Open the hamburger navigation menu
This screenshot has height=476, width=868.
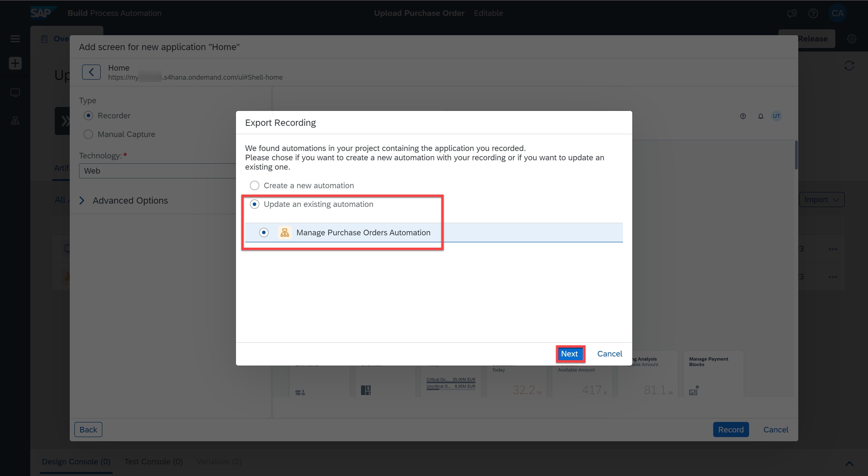[15, 39]
